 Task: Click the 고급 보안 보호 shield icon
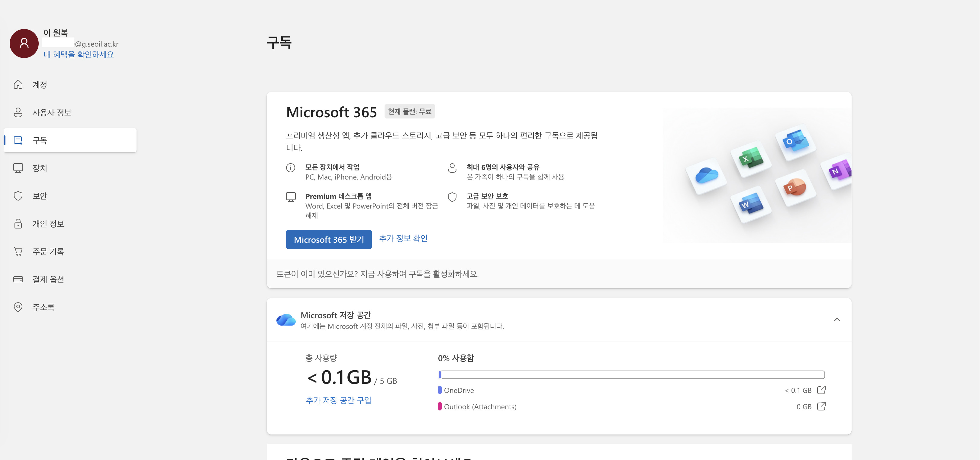click(452, 197)
